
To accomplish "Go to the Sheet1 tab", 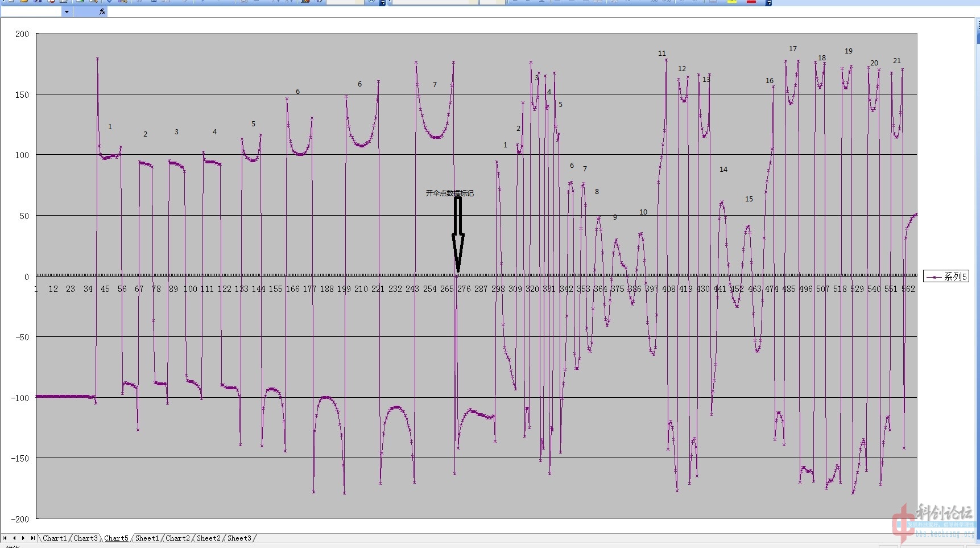I will tap(147, 538).
